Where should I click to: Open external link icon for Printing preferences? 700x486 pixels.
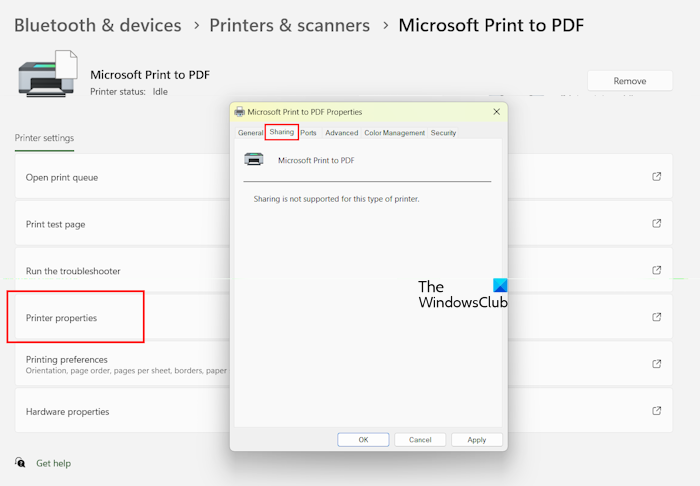tap(656, 364)
